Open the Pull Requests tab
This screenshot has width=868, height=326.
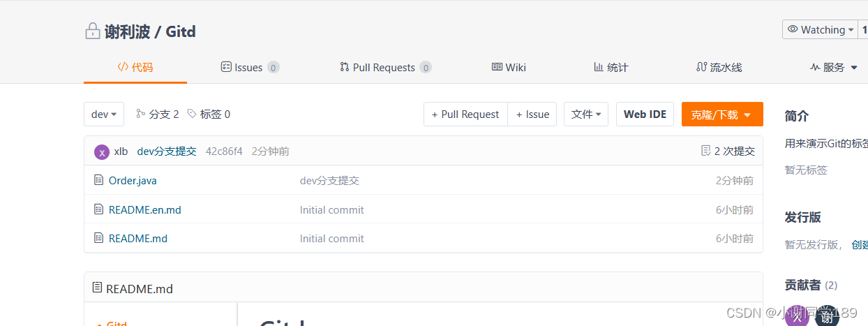[385, 68]
